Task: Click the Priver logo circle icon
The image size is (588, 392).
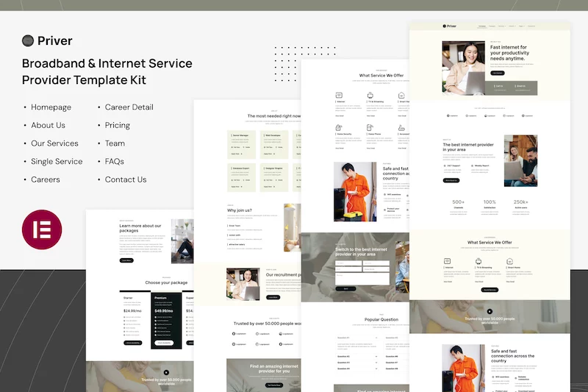Action: click(x=29, y=41)
